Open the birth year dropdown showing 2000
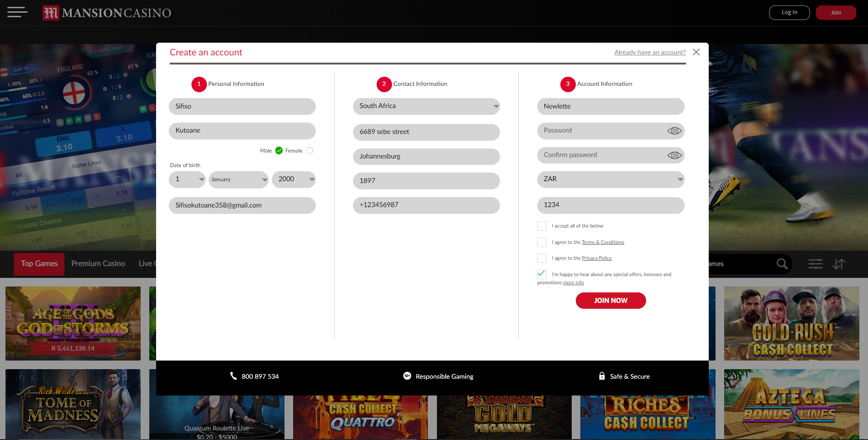The image size is (868, 440). point(294,179)
